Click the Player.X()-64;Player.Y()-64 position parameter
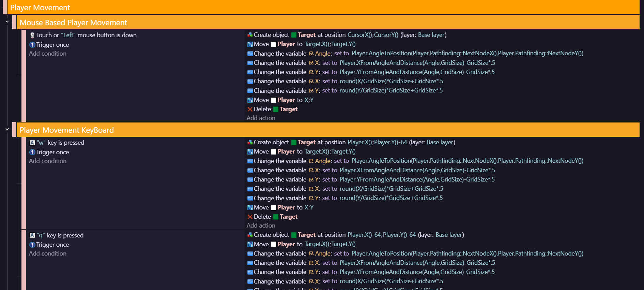The image size is (644, 290). [x=382, y=235]
